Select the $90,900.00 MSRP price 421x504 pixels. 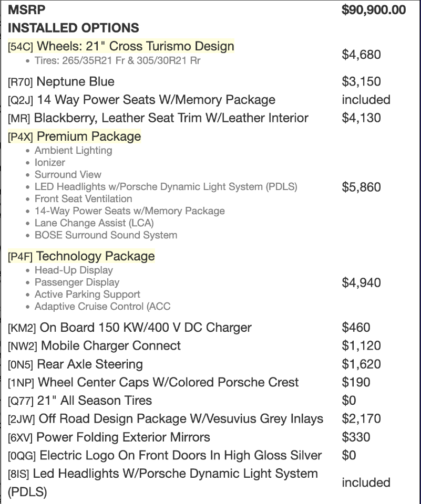[x=373, y=9]
